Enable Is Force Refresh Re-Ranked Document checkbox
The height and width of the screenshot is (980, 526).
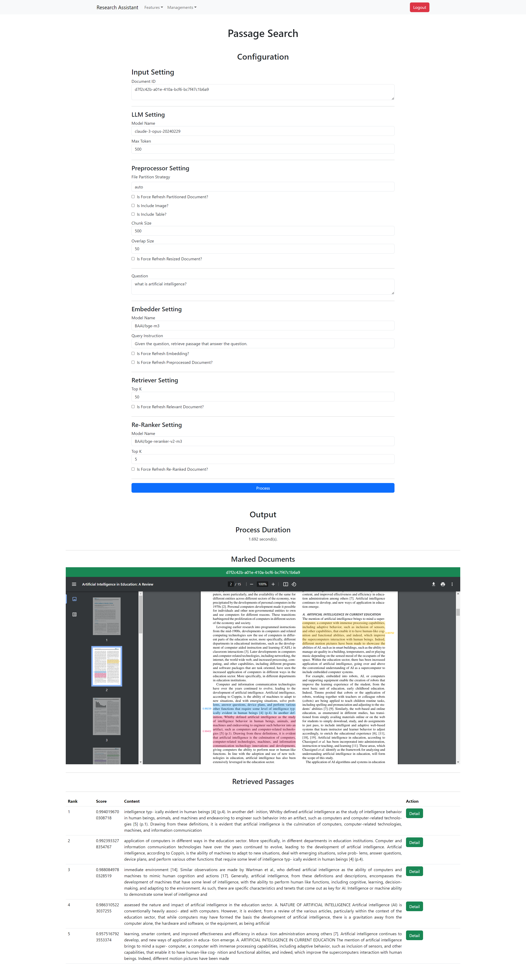[x=133, y=469]
